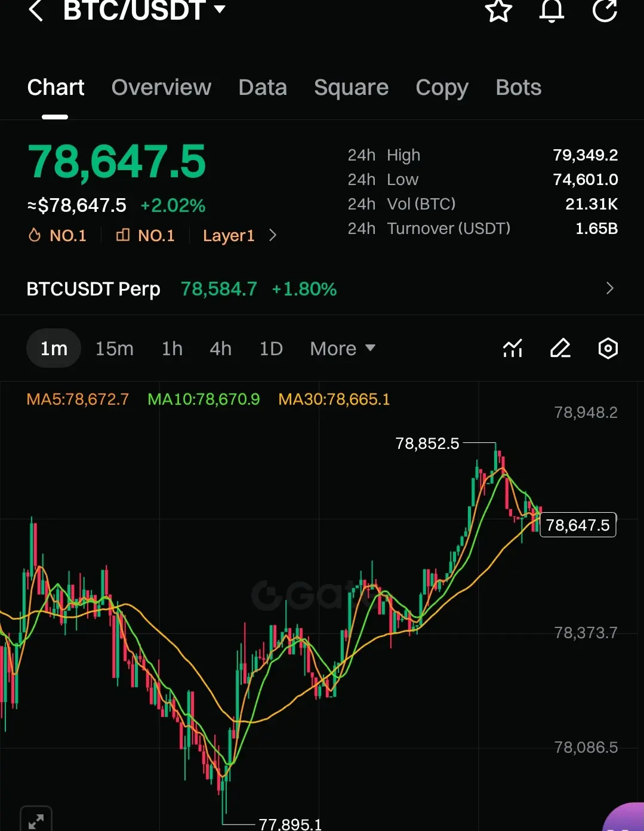
Task: Set a price alert with bell icon
Action: pyautogui.click(x=551, y=10)
